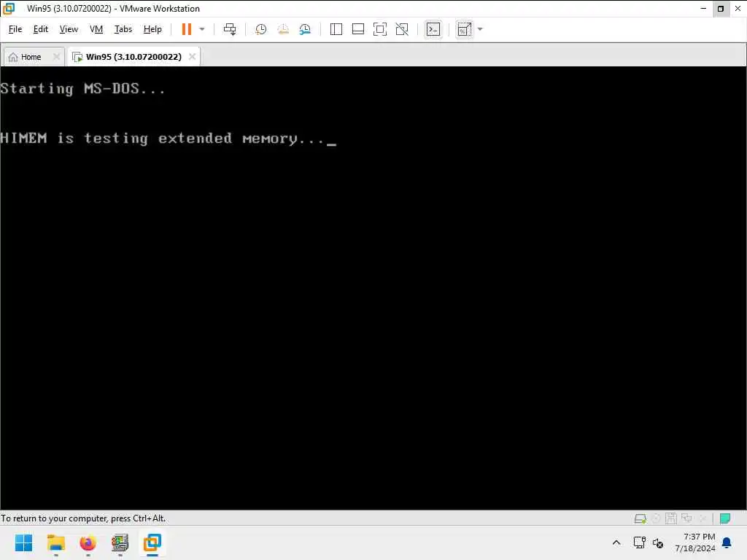Show hidden system tray icons
The width and height of the screenshot is (747, 560).
click(616, 542)
